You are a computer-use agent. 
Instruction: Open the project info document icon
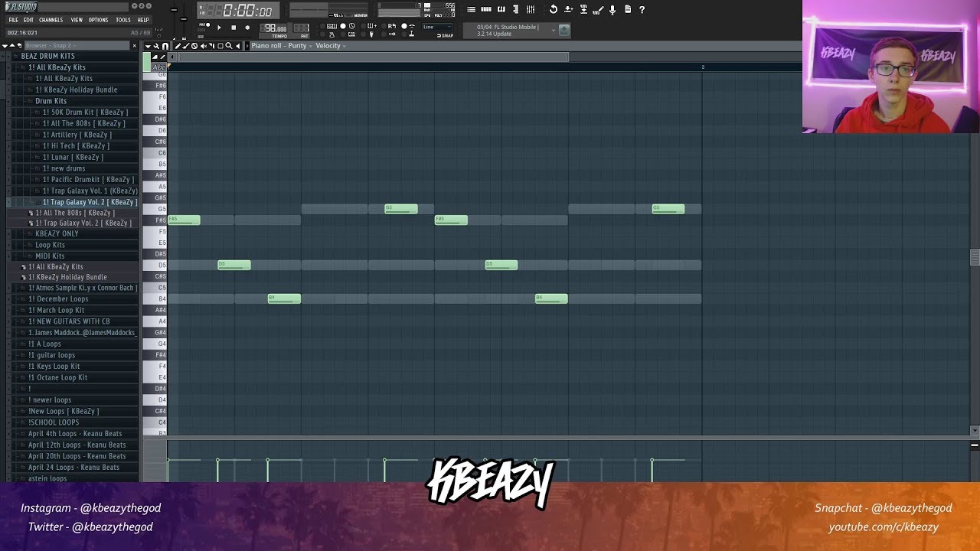(627, 9)
